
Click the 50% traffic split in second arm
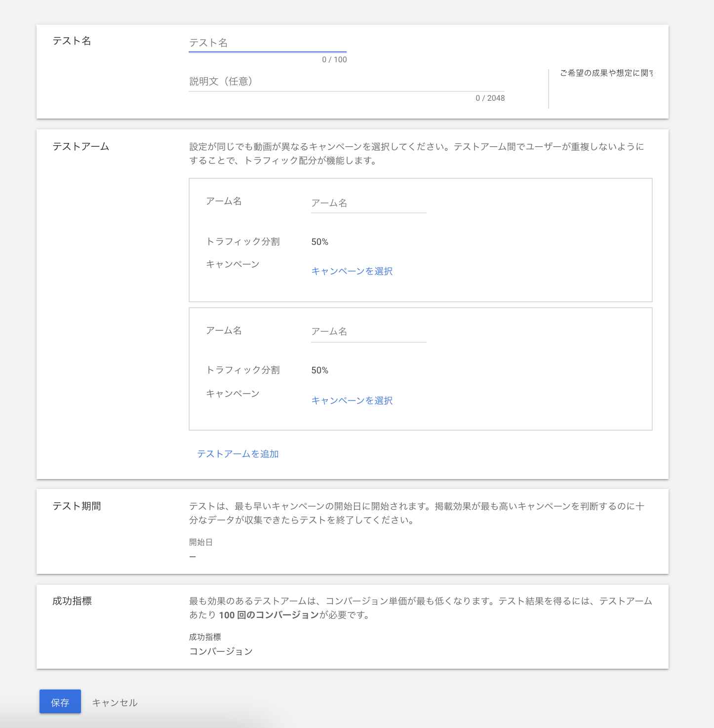click(319, 370)
